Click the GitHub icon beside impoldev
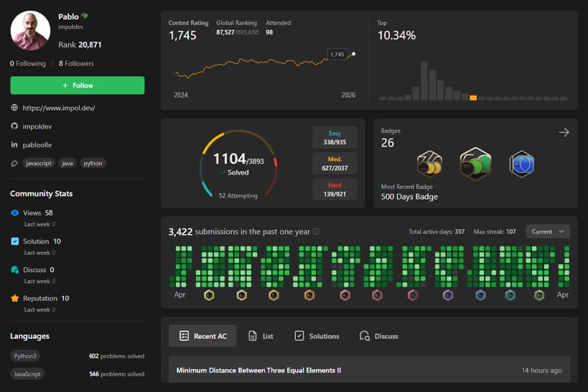This screenshot has width=588, height=392. tap(14, 126)
